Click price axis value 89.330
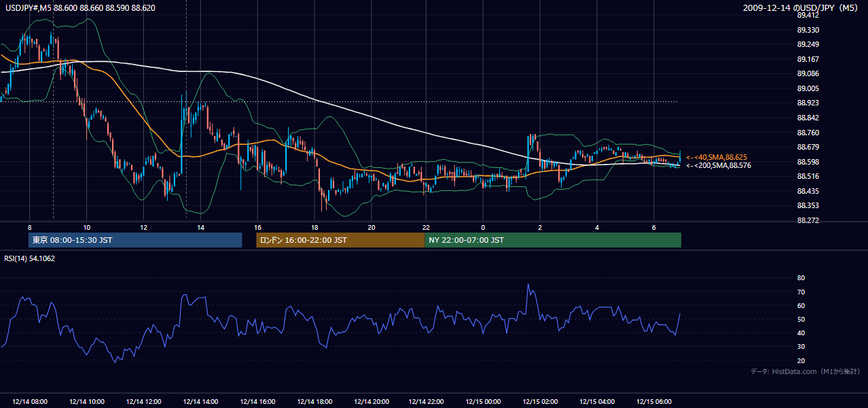Image resolution: width=868 pixels, height=408 pixels. (x=808, y=30)
